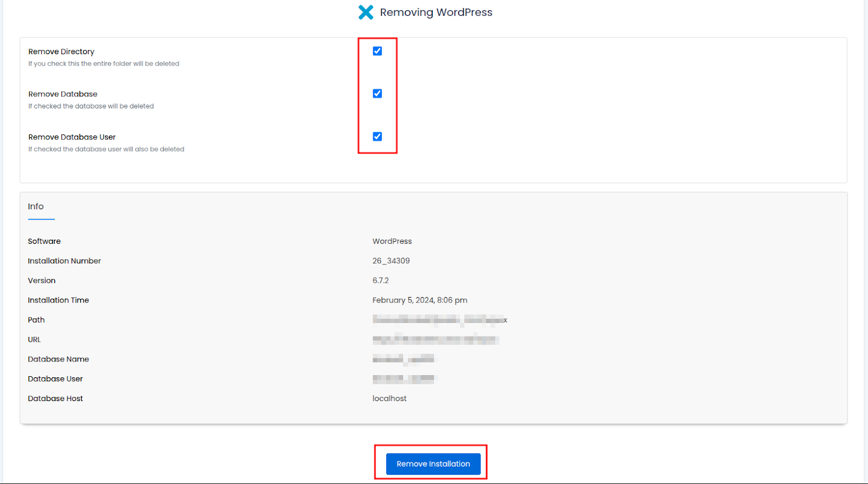
Task: Click the blurred Database Name value
Action: (403, 359)
